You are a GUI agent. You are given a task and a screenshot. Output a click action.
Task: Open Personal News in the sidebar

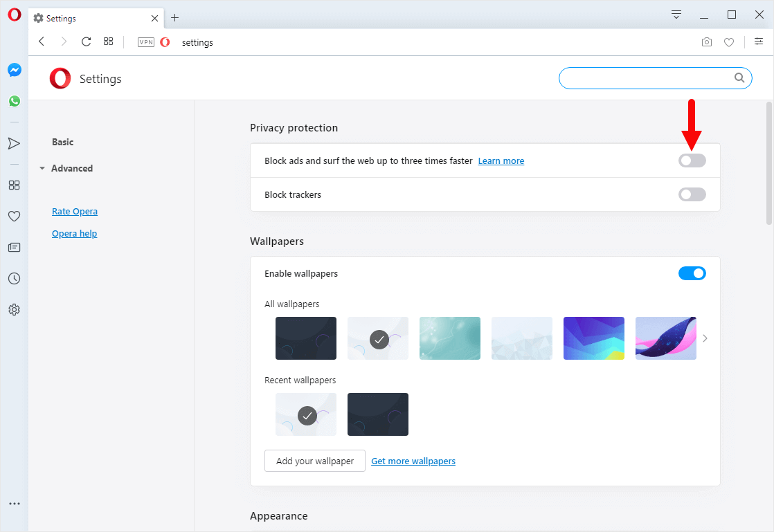(15, 247)
